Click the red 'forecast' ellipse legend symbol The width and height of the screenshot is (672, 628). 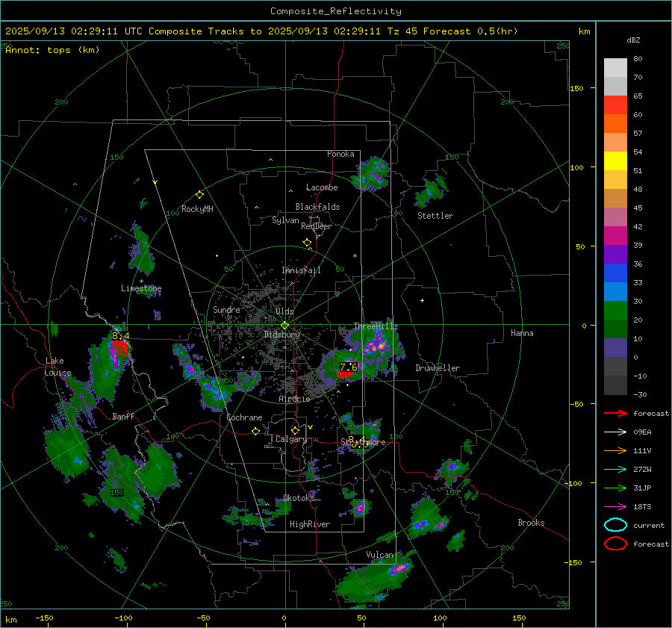coord(615,544)
